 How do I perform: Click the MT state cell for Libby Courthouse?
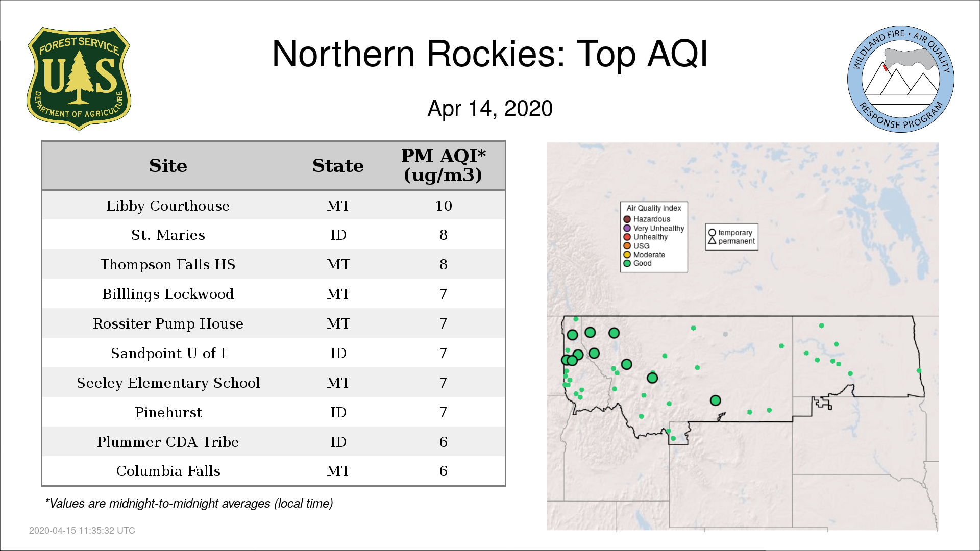[338, 206]
